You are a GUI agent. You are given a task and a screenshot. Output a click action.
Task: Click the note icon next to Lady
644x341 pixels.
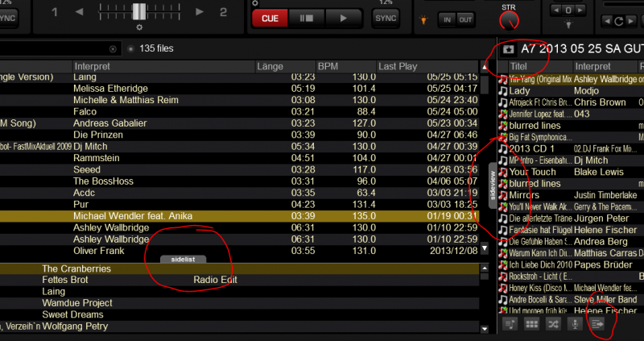(x=503, y=91)
